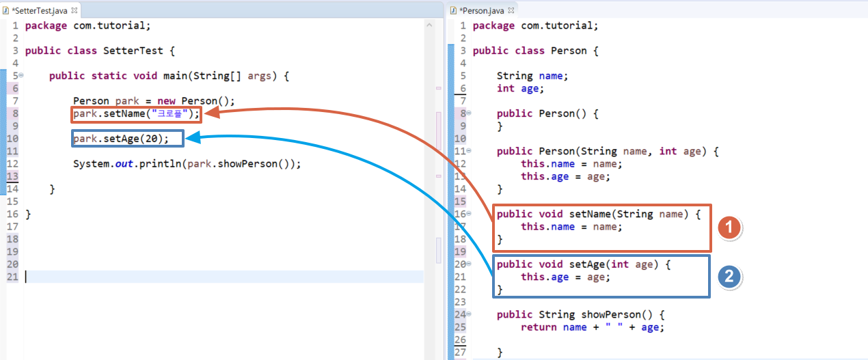Click line number 3 in Person.java gutter
The height and width of the screenshot is (360, 868).
coord(463,51)
